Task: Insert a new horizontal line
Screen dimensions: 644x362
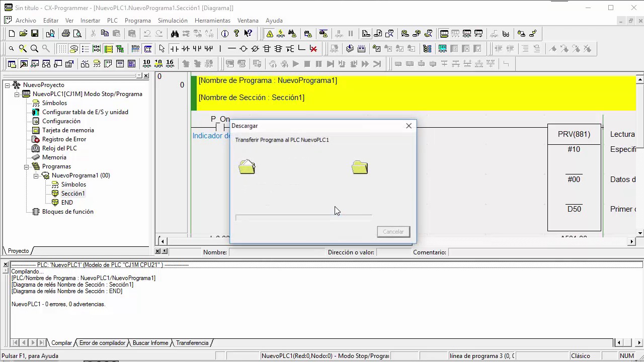Action: tap(231, 49)
